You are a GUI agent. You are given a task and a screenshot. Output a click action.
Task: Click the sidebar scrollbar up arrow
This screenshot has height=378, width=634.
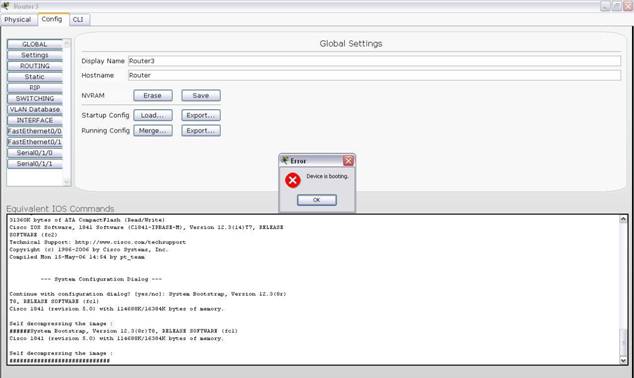coord(67,43)
